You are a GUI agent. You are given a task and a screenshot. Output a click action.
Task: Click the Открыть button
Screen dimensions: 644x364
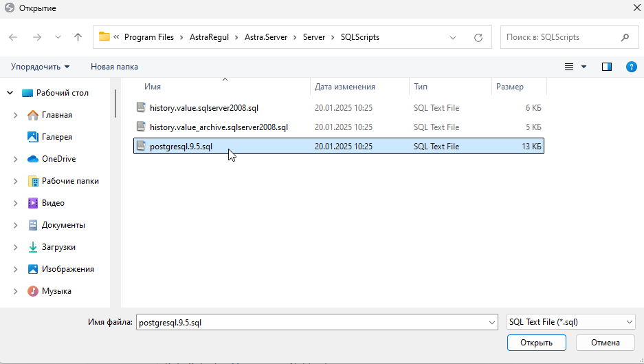(x=536, y=343)
